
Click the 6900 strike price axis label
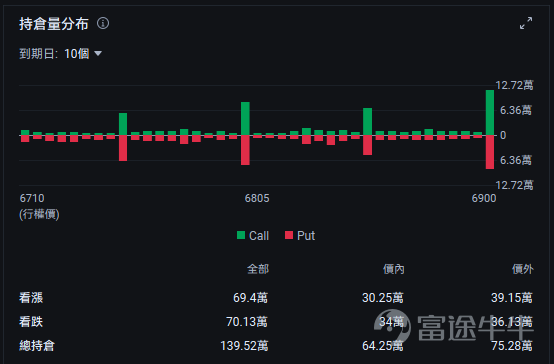[484, 198]
